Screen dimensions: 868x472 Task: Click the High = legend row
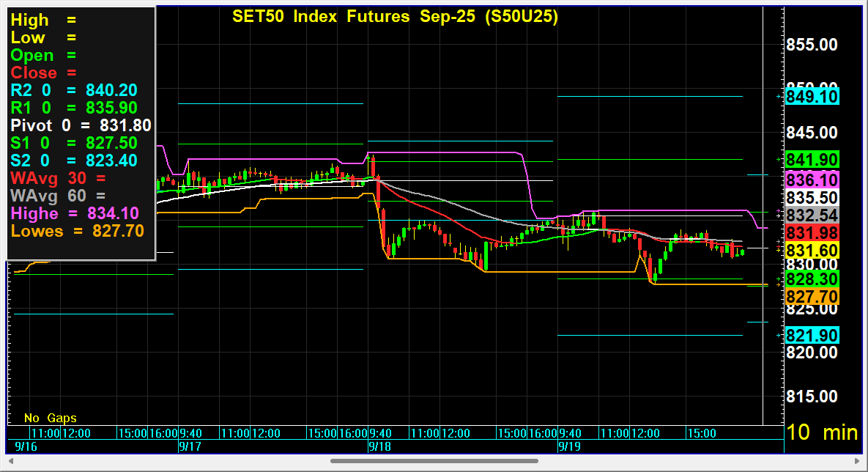pos(43,20)
